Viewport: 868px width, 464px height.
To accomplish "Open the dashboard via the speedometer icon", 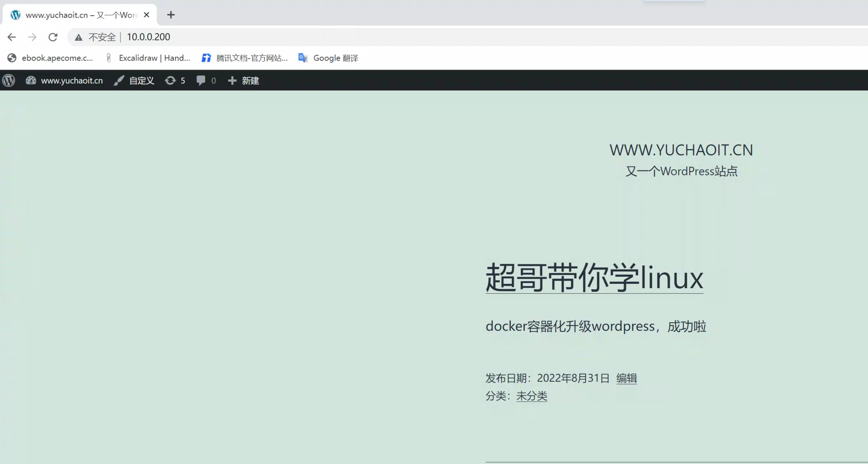I will pyautogui.click(x=31, y=80).
